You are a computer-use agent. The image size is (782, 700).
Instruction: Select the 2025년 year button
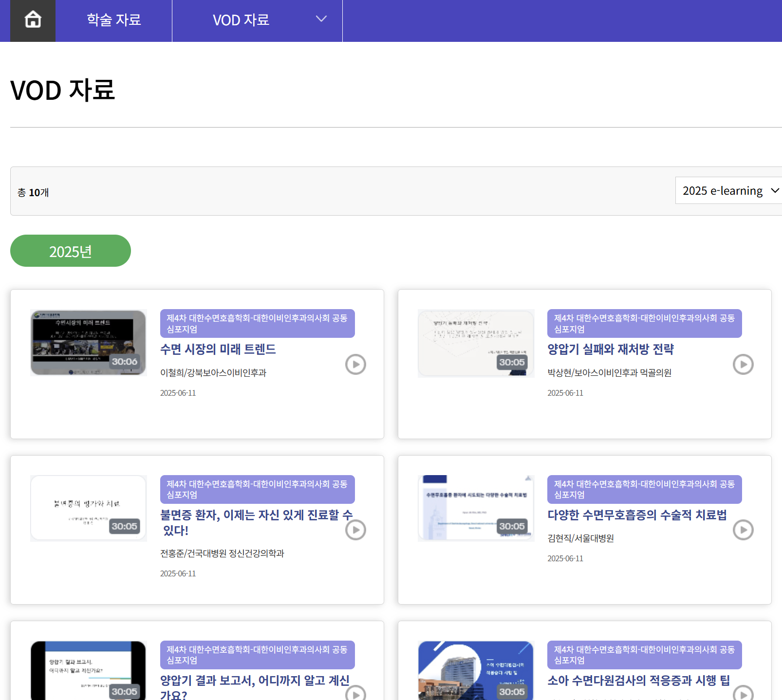[71, 251]
